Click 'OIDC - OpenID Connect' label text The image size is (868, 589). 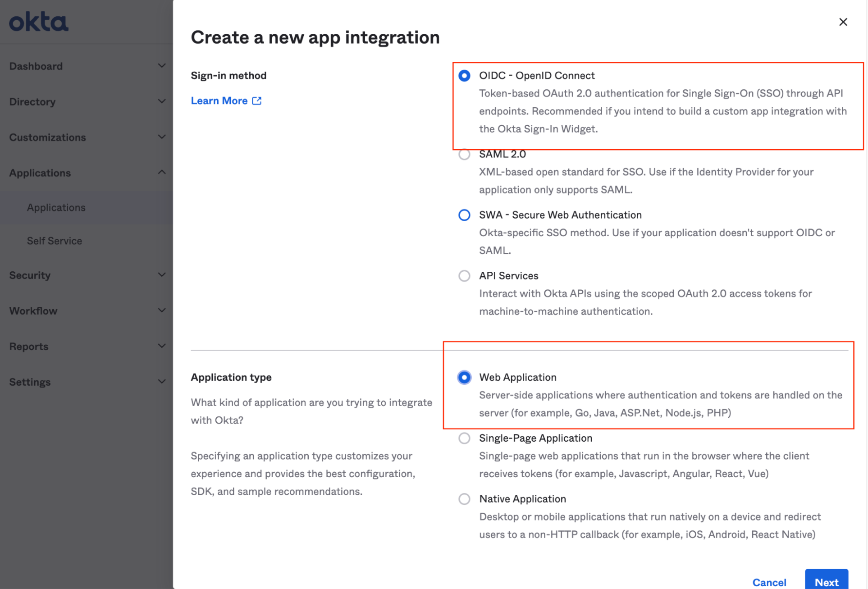click(x=537, y=76)
